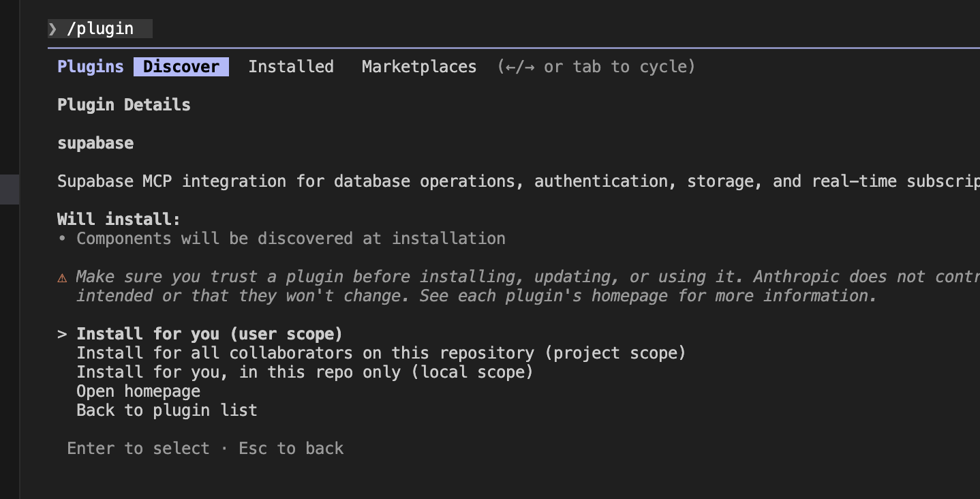Select Install for all collaborators (project scope)

[380, 353]
